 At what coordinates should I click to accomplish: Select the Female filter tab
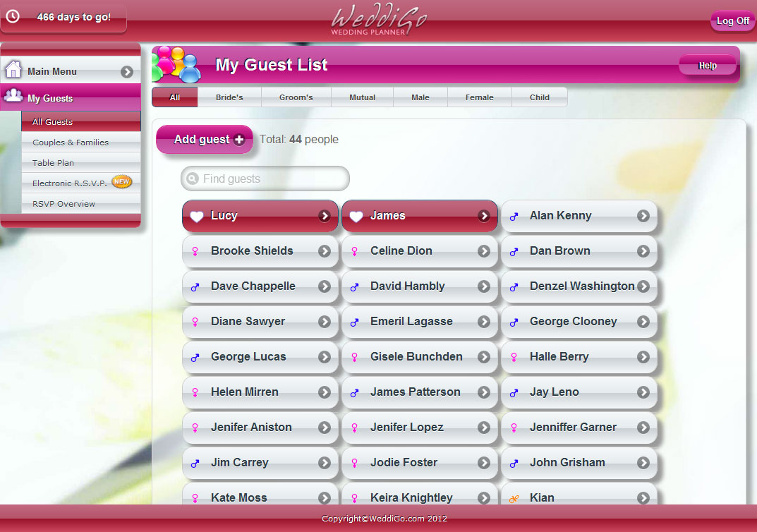(x=479, y=97)
